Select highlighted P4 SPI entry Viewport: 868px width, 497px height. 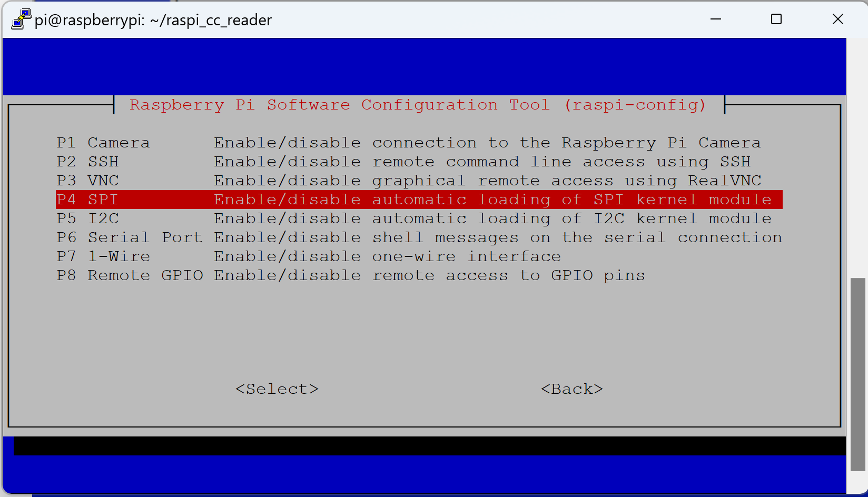coord(419,200)
